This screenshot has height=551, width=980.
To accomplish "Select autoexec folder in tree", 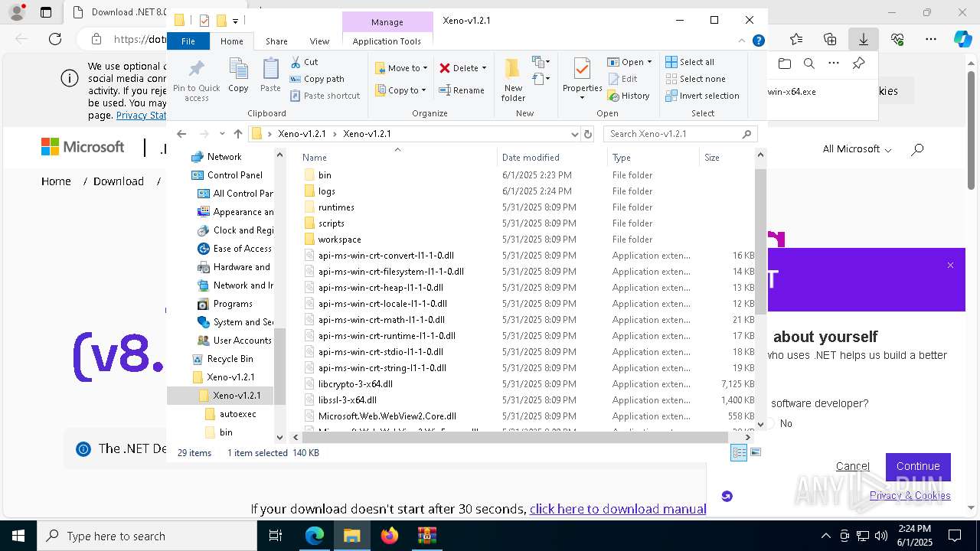I will tap(237, 414).
